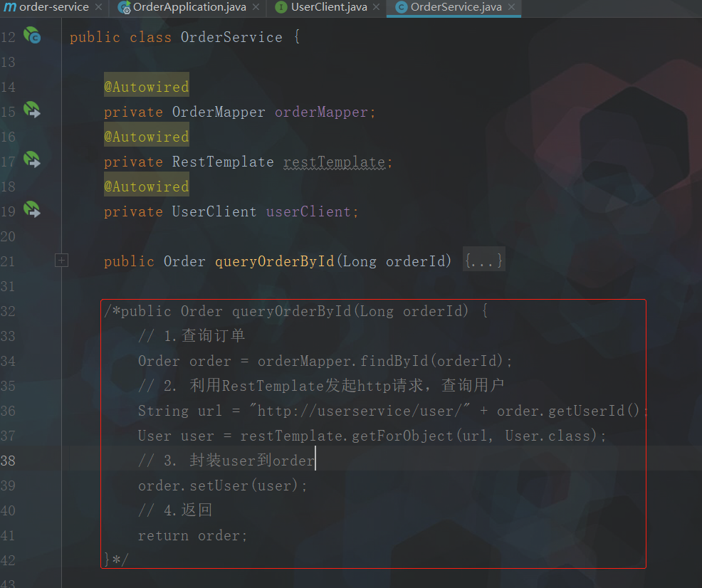
Task: Click the commented restTemplate.getForObject call
Action: coord(423,436)
